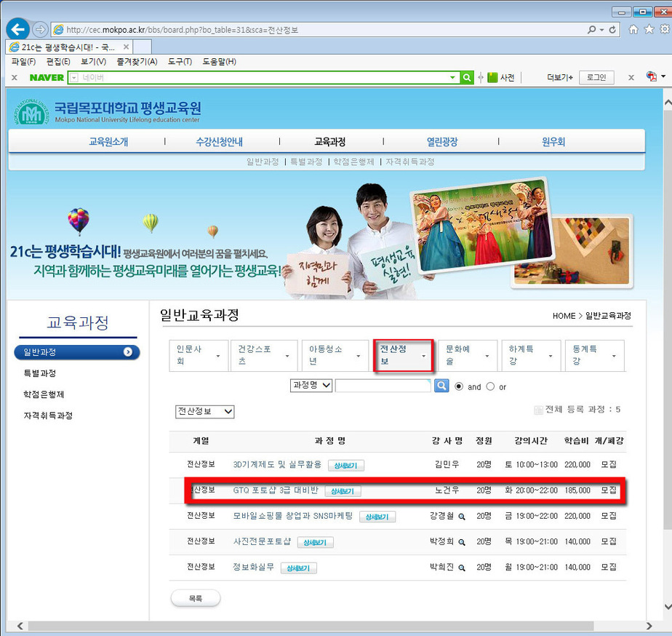
Task: Click the address bar search magnifier icon
Action: tap(592, 30)
